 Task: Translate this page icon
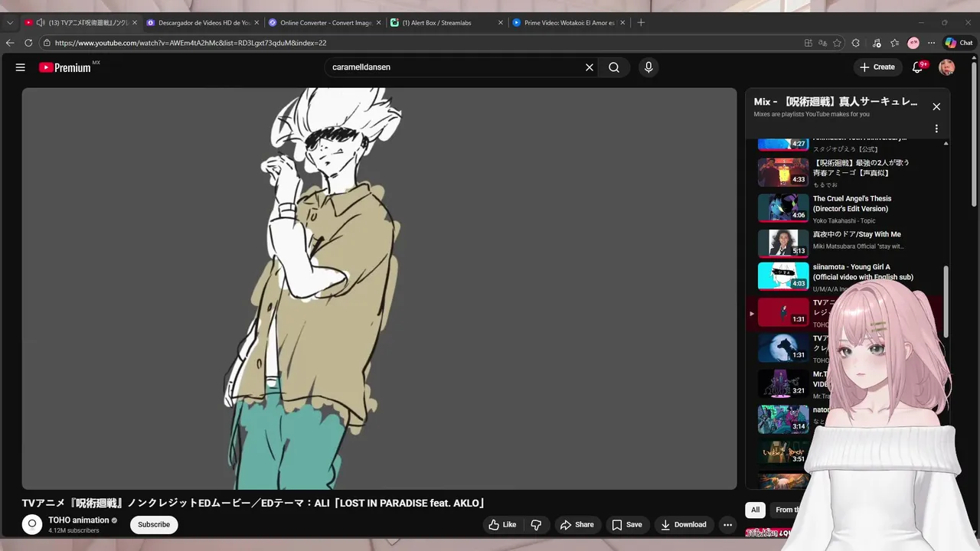[823, 43]
